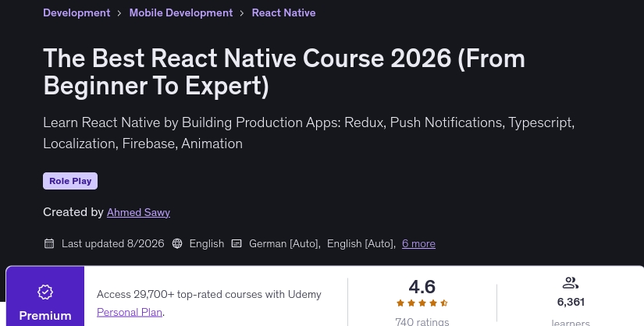
Task: Click the 6,361 learners count
Action: tap(571, 302)
